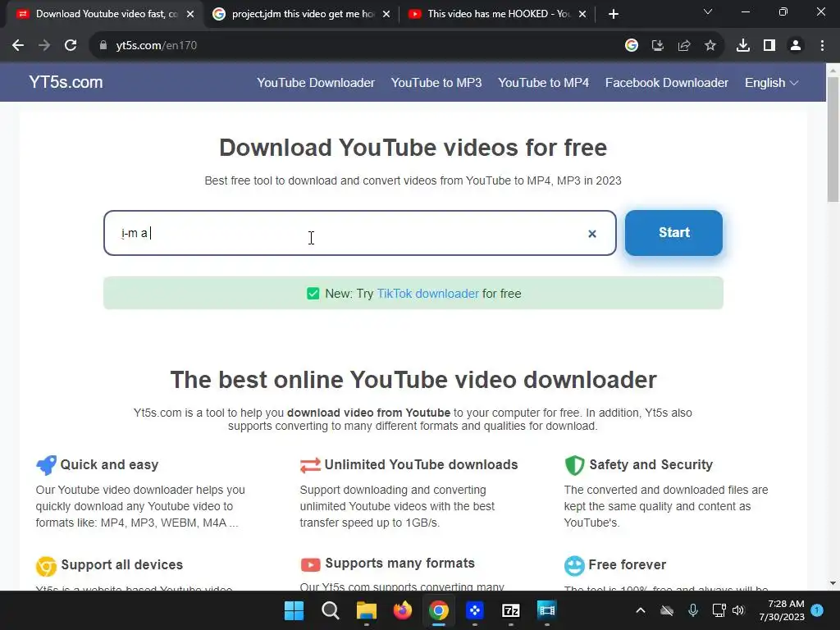Click 'Download YouTube videos for free' heading
Image resolution: width=840 pixels, height=630 pixels.
pos(413,148)
